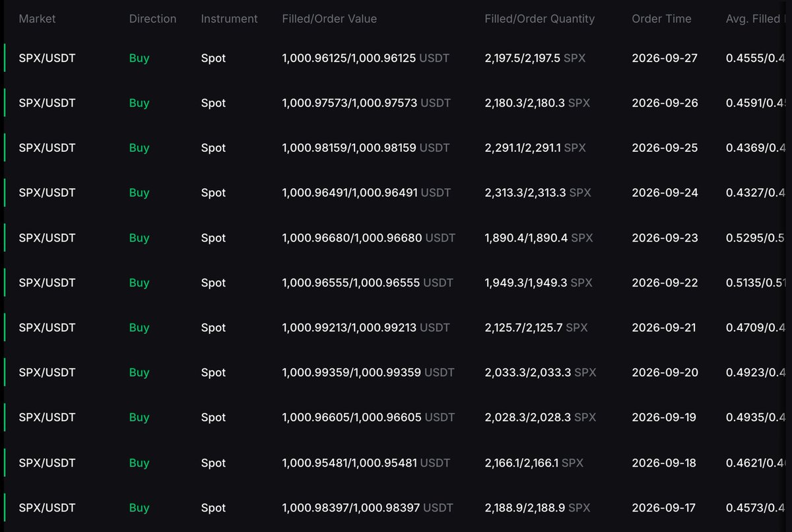792x532 pixels.
Task: Click the Filled/Order Value column header
Action: [329, 18]
